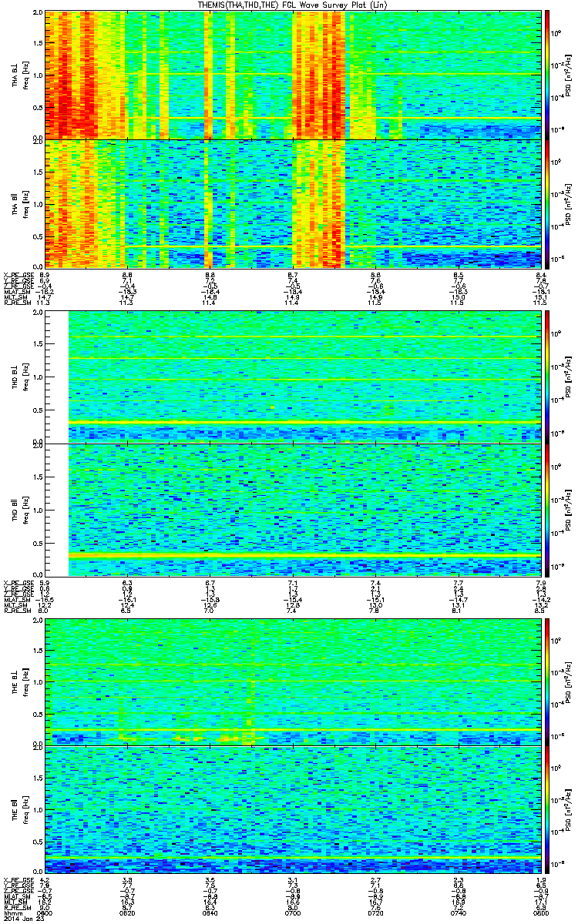
Task: Click the PSD [nT²/Hz] label beside the THA B-perpendicular colorbar
Action: coord(568,75)
